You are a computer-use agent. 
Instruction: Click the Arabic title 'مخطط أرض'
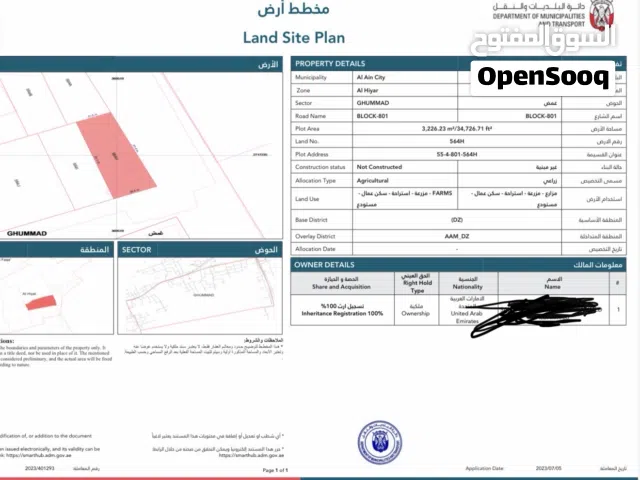click(293, 9)
